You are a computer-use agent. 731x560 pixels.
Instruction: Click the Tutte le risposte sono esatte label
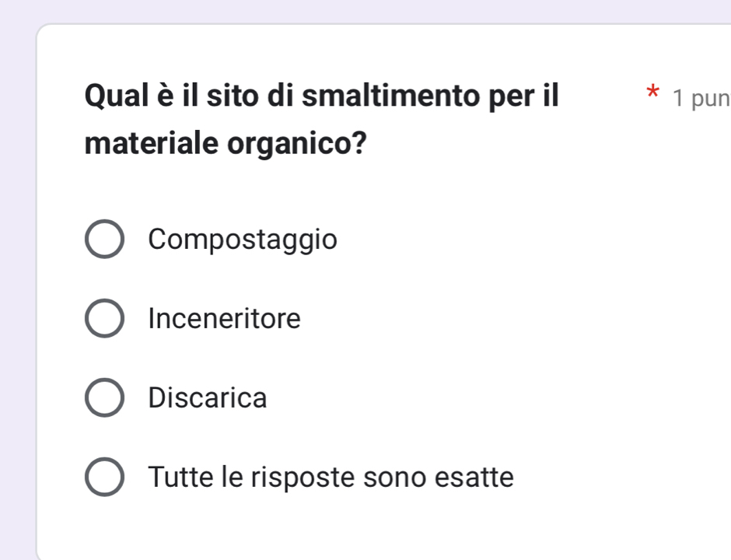[331, 477]
